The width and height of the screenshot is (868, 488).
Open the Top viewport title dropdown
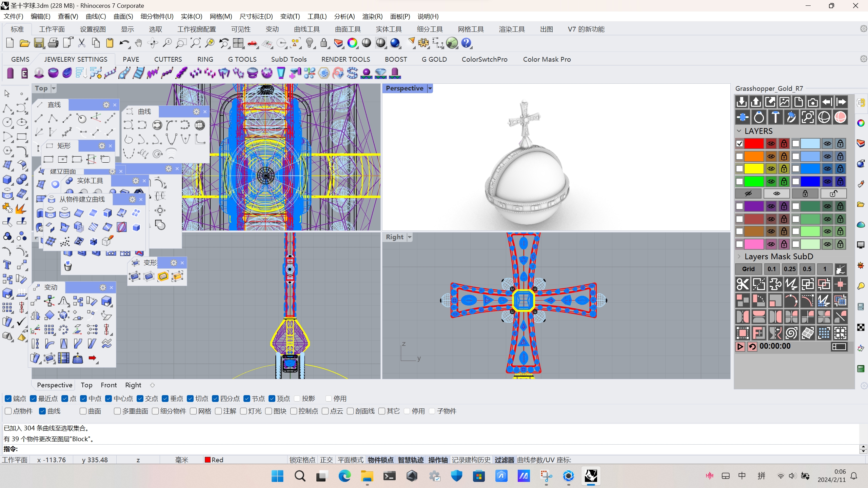coord(54,88)
